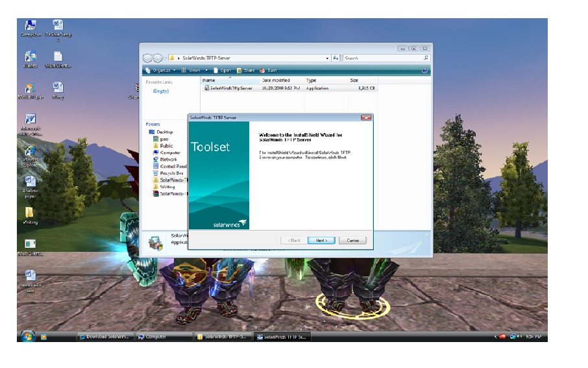588x368 pixels.
Task: Click the red system tray notification icon
Action: 502,336
